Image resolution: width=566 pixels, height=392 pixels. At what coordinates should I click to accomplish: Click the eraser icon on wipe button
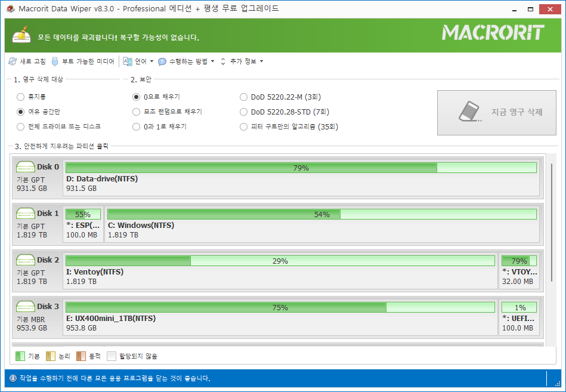point(470,112)
